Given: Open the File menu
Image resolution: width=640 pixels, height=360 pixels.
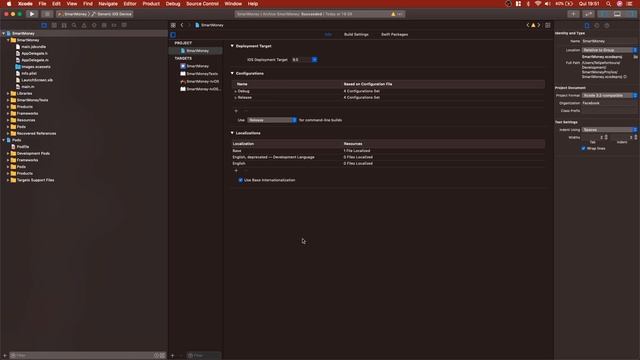Looking at the screenshot, I should [42, 4].
